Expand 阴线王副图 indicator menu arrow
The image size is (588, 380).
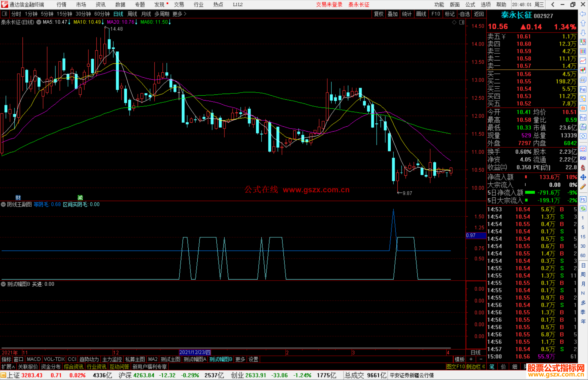[3, 204]
